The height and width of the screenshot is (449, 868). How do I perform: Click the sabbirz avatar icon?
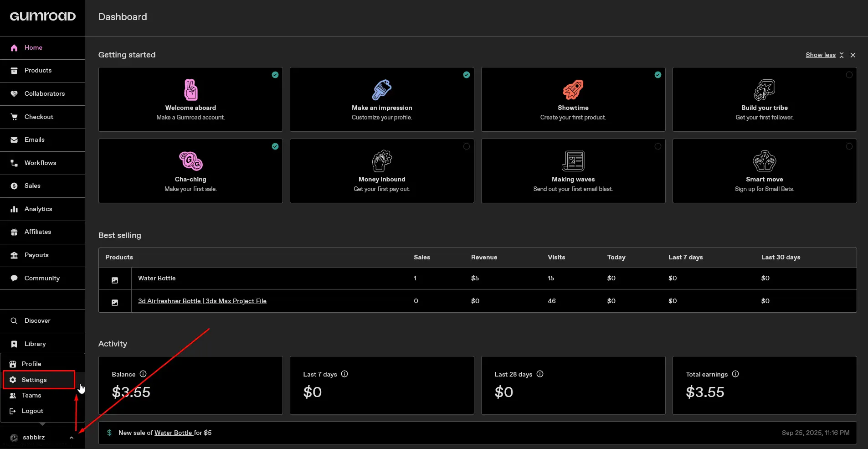pos(14,438)
